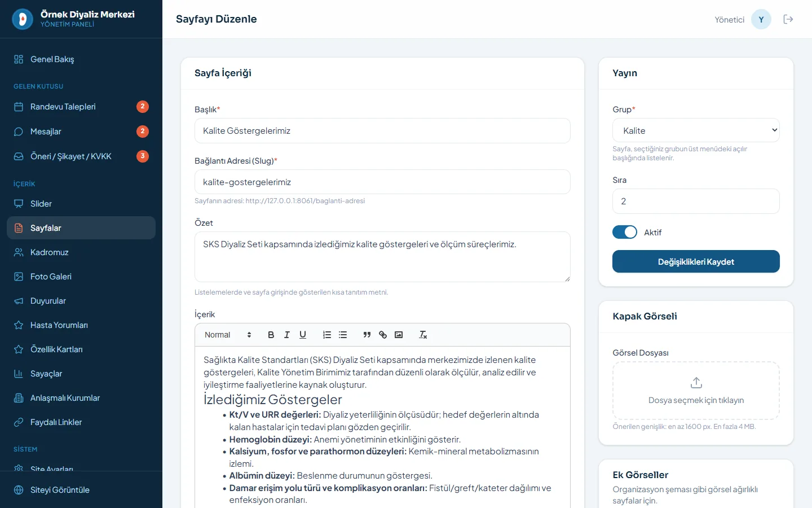The image size is (812, 508).
Task: Click the upload icon in Kapak Görseli
Action: tap(696, 383)
